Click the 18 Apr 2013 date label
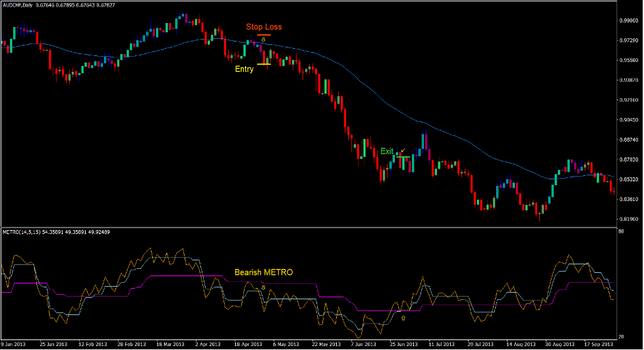Screen dimensions: 644x350 pos(248,344)
